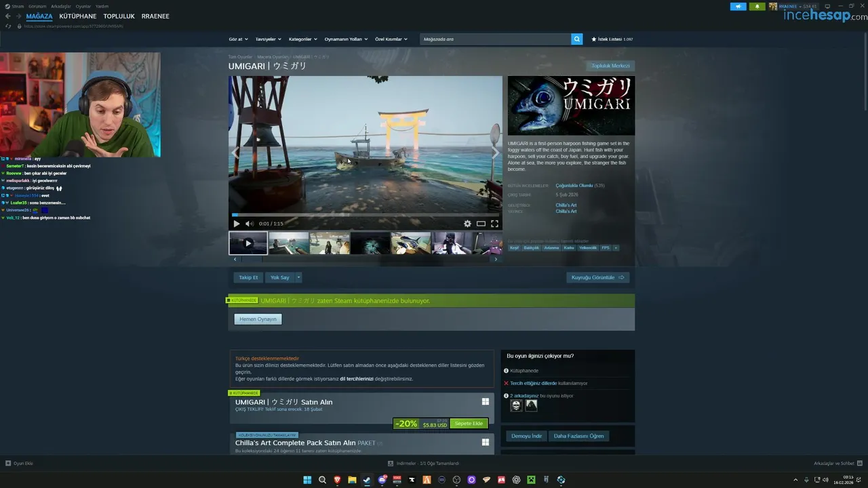The height and width of the screenshot is (488, 868).
Task: Mute the trailer volume
Action: [x=249, y=224]
